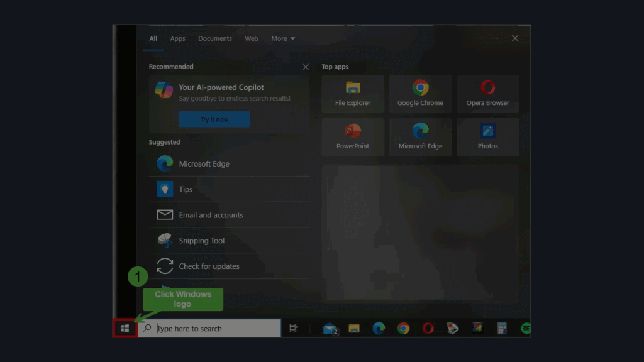Switch to the Web tab
Image resolution: width=644 pixels, height=362 pixels.
pyautogui.click(x=252, y=38)
